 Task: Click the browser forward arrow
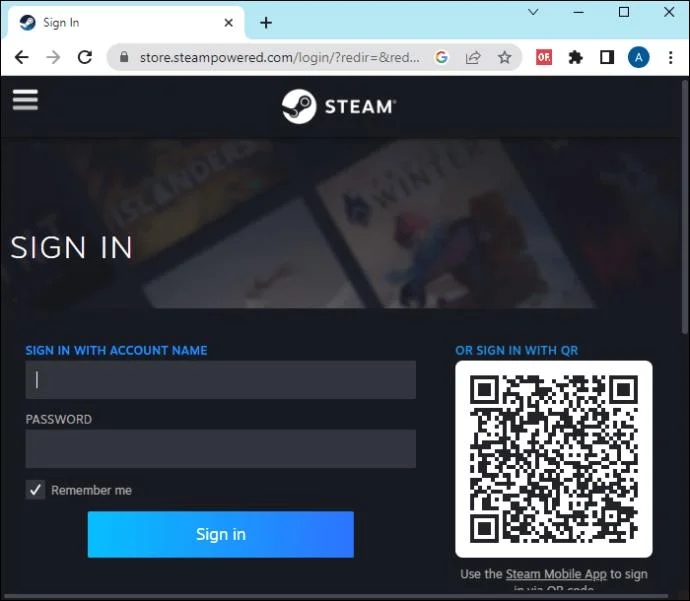[x=53, y=57]
